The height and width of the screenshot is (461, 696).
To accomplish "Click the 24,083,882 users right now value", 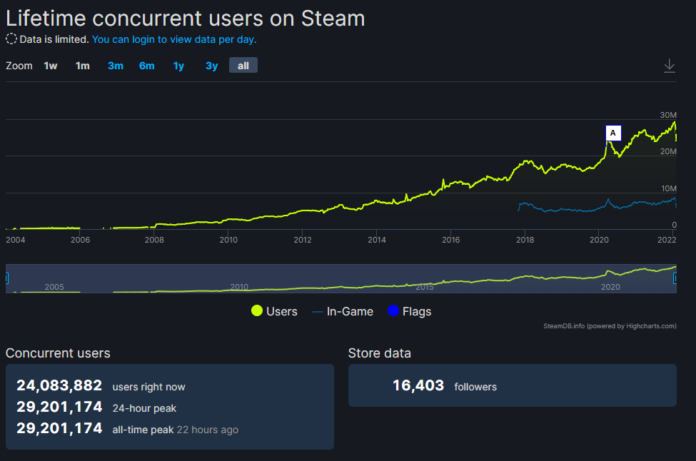I will click(x=59, y=385).
